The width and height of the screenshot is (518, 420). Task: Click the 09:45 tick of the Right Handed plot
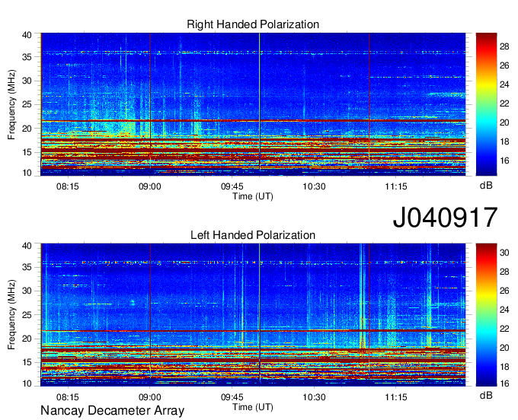click(x=232, y=186)
